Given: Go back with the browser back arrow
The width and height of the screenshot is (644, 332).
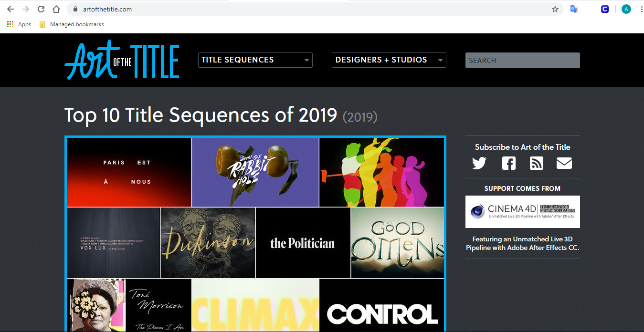Looking at the screenshot, I should pyautogui.click(x=11, y=9).
